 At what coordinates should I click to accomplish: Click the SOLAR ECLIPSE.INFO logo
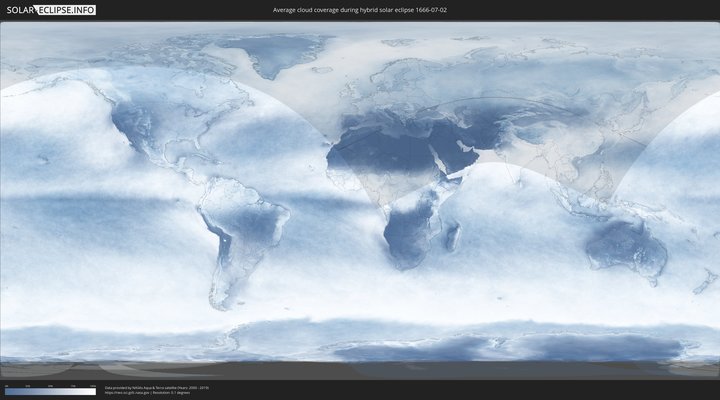point(51,10)
